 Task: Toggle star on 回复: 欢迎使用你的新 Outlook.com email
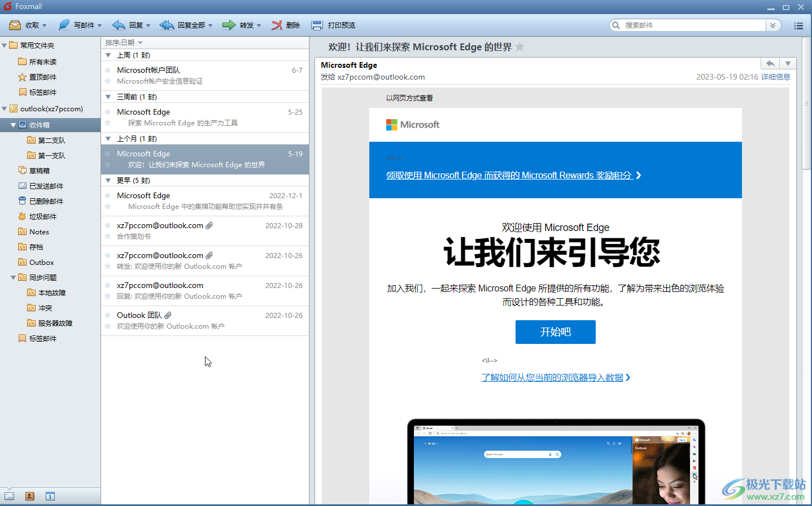coord(107,296)
